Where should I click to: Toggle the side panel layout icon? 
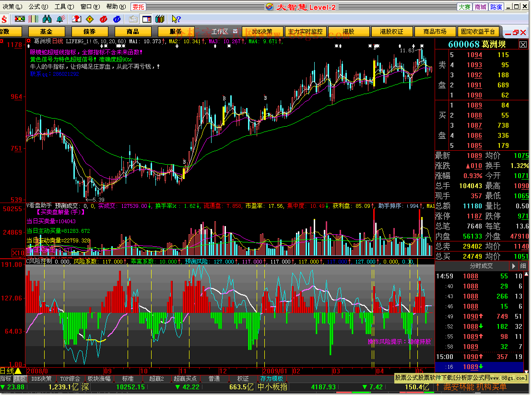click(x=147, y=19)
